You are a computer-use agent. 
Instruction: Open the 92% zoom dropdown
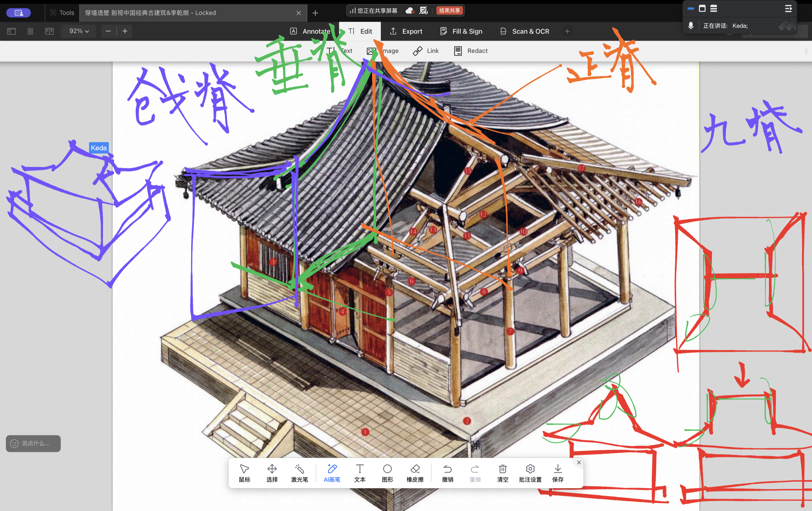79,31
